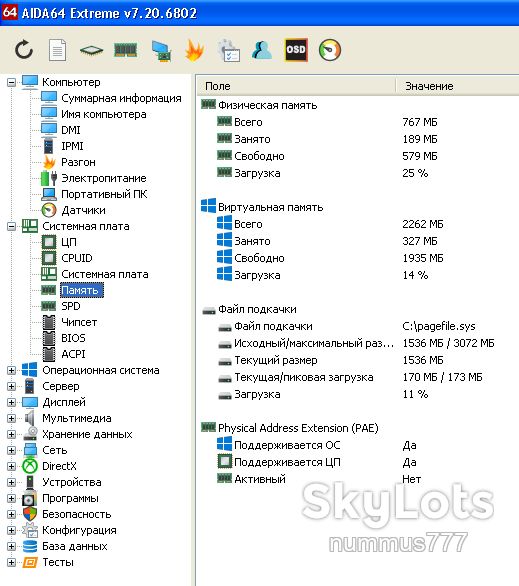
Task: Click the 1536 МБ / 3072 МБ value
Action: [x=448, y=343]
